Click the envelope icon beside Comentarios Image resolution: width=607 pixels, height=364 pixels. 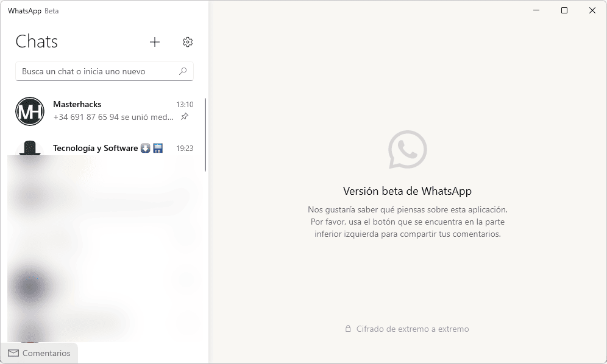click(x=13, y=353)
